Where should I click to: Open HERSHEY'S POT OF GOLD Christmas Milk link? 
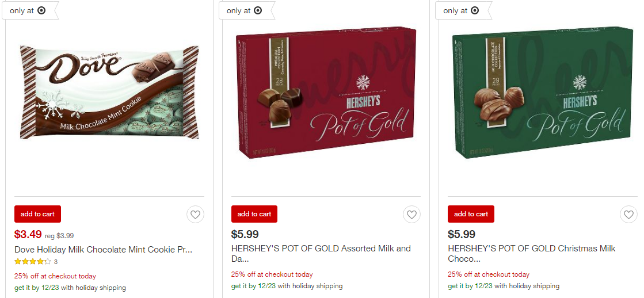[x=531, y=254]
